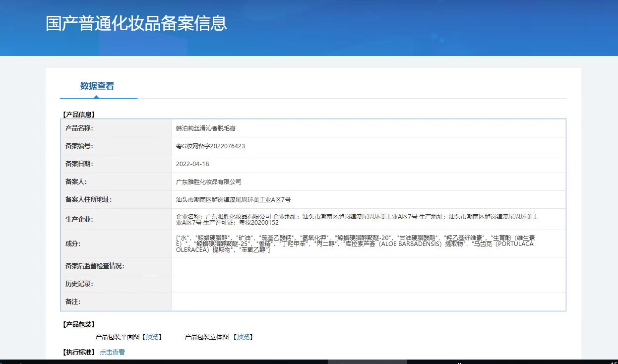This screenshot has width=618, height=364.
Task: Click the empty 备案后监督检查情况 value cell
Action: [368, 266]
